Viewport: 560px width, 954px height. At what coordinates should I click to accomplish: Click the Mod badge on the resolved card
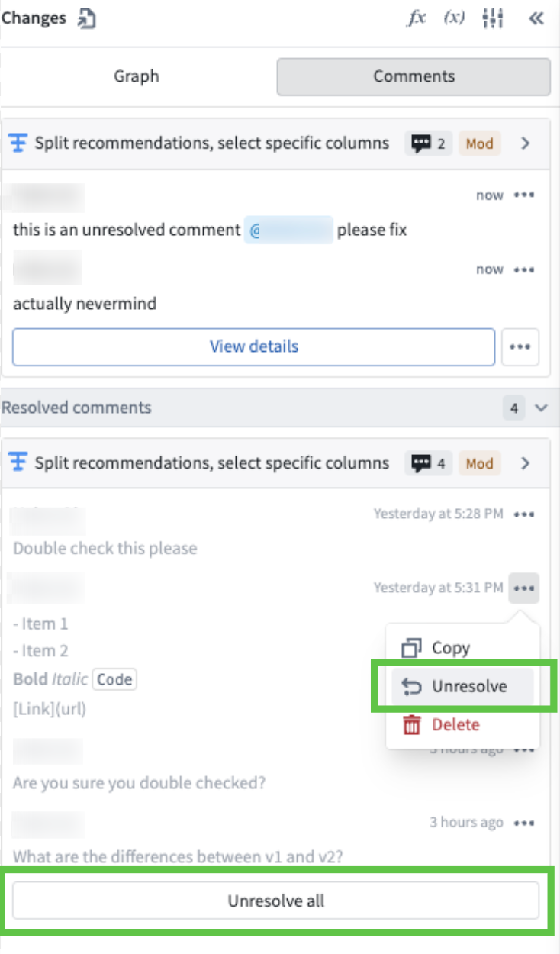pyautogui.click(x=479, y=463)
